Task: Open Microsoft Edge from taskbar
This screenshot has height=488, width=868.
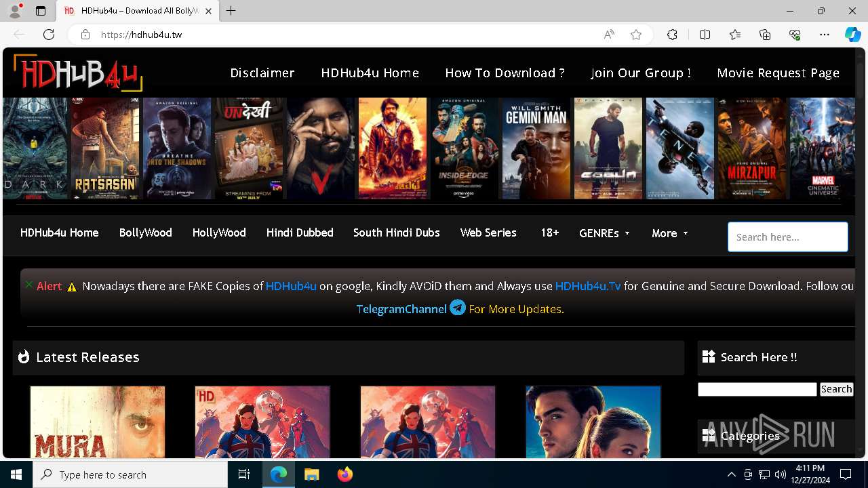Action: pyautogui.click(x=279, y=474)
